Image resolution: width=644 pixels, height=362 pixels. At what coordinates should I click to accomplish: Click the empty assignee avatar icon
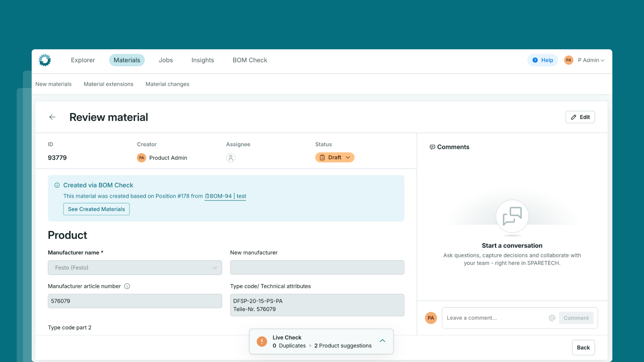[230, 158]
